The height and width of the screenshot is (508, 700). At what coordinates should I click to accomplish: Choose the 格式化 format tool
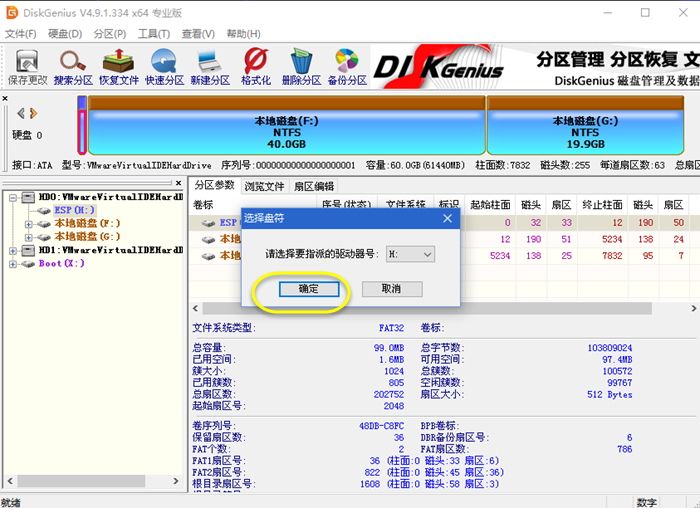[256, 67]
